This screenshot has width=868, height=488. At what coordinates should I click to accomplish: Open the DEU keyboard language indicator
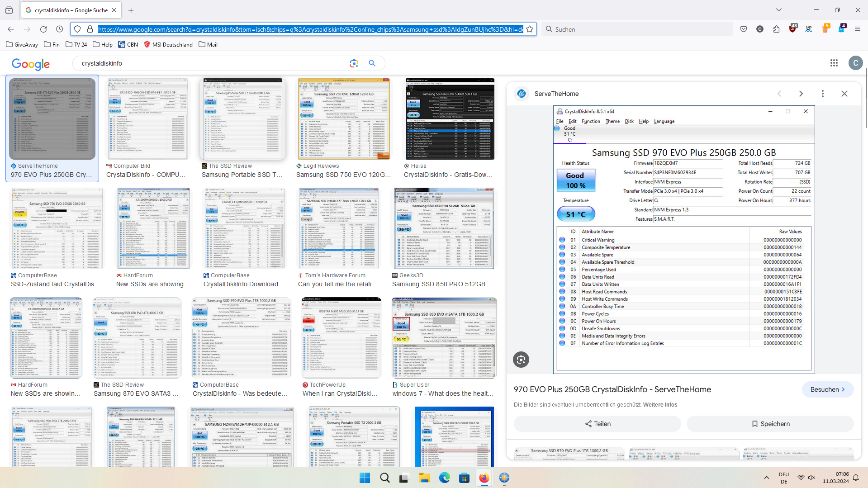[x=784, y=478]
